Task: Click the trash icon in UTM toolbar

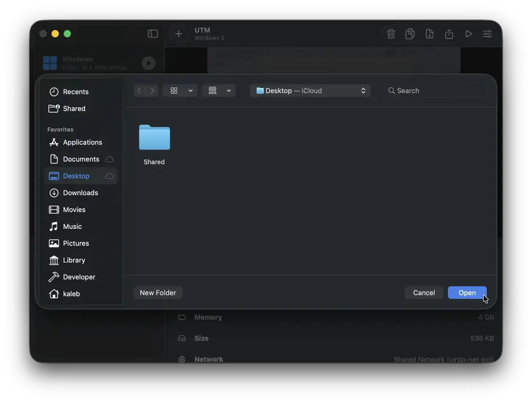Action: (x=391, y=34)
